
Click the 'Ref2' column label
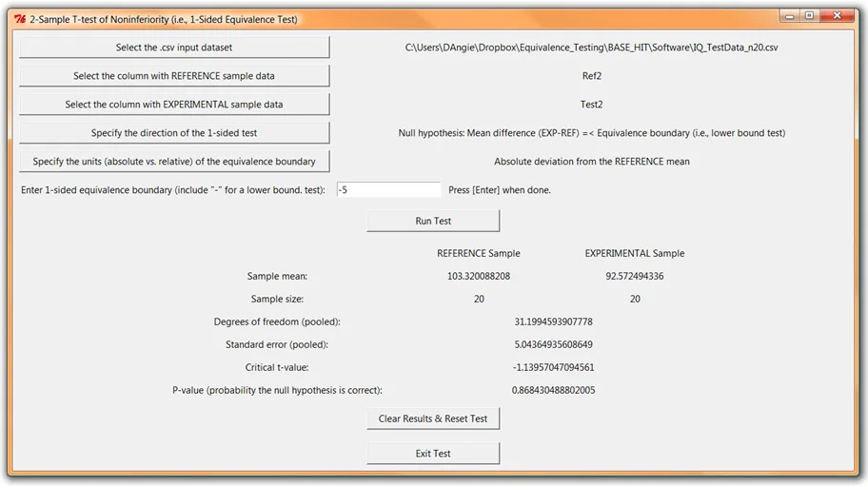(x=592, y=76)
